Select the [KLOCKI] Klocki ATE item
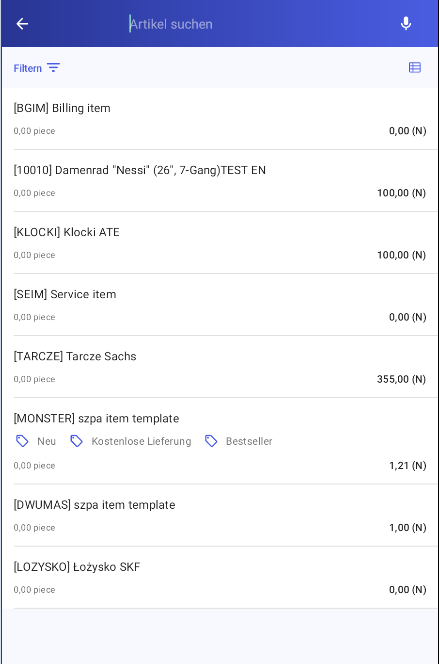 pyautogui.click(x=219, y=243)
